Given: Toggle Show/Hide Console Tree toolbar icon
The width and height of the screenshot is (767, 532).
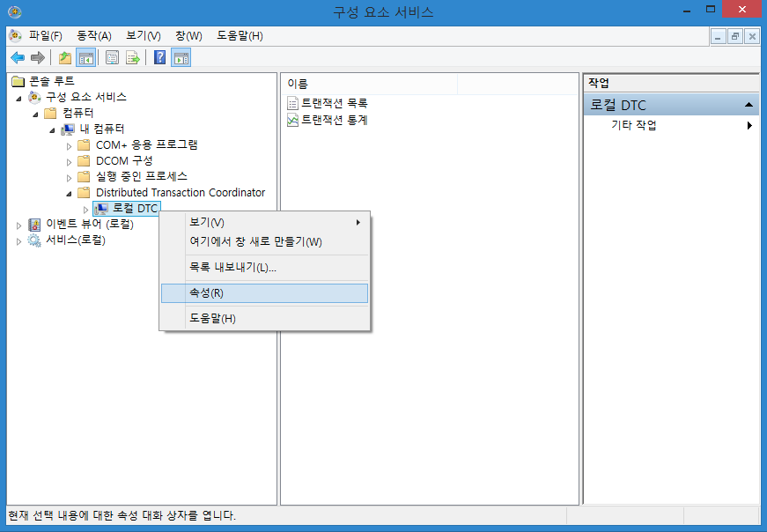Looking at the screenshot, I should pyautogui.click(x=85, y=58).
